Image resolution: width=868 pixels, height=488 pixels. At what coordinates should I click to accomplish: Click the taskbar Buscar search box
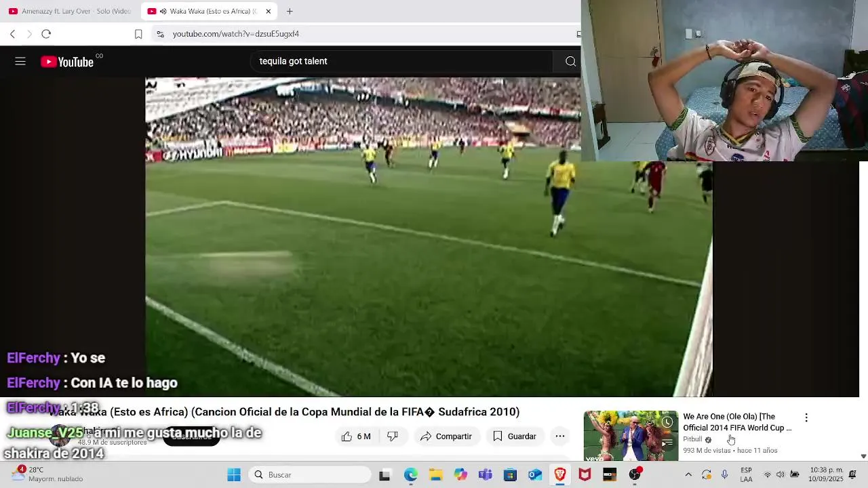309,475
